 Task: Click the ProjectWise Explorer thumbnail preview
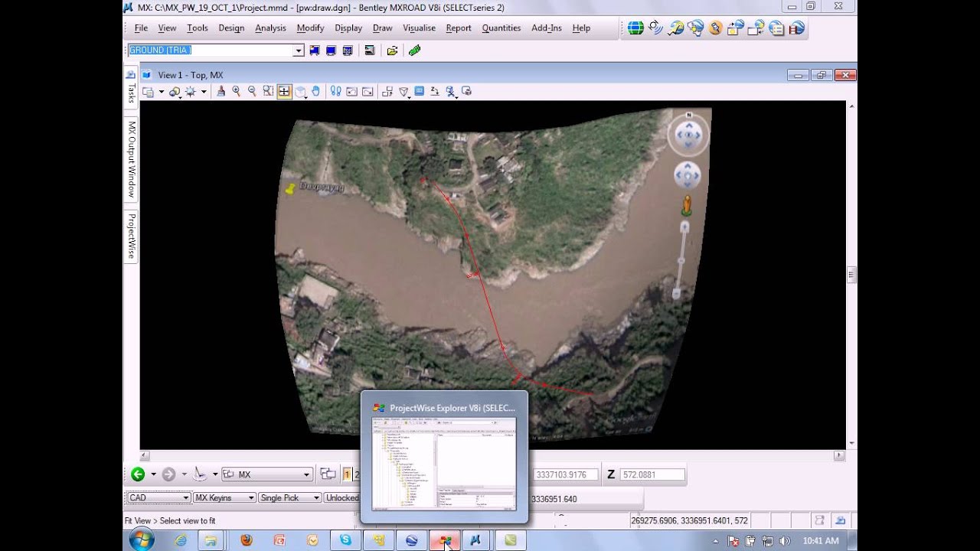(x=444, y=464)
